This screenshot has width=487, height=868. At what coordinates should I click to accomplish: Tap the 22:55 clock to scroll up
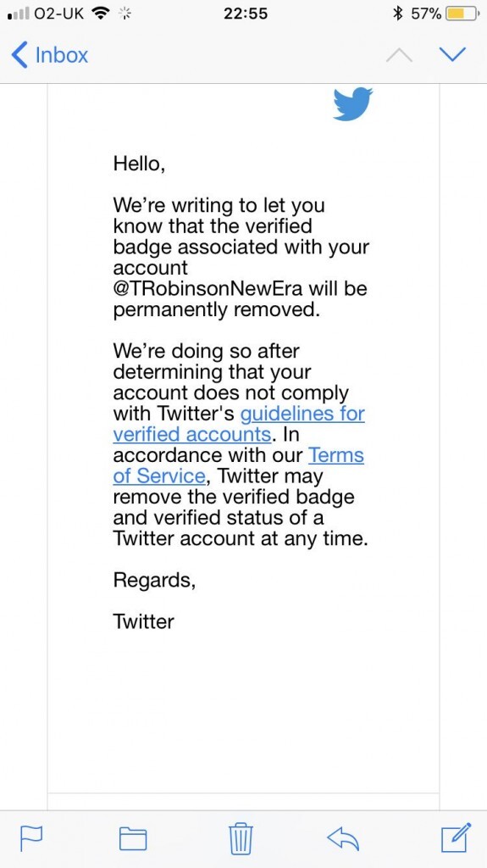tap(246, 14)
